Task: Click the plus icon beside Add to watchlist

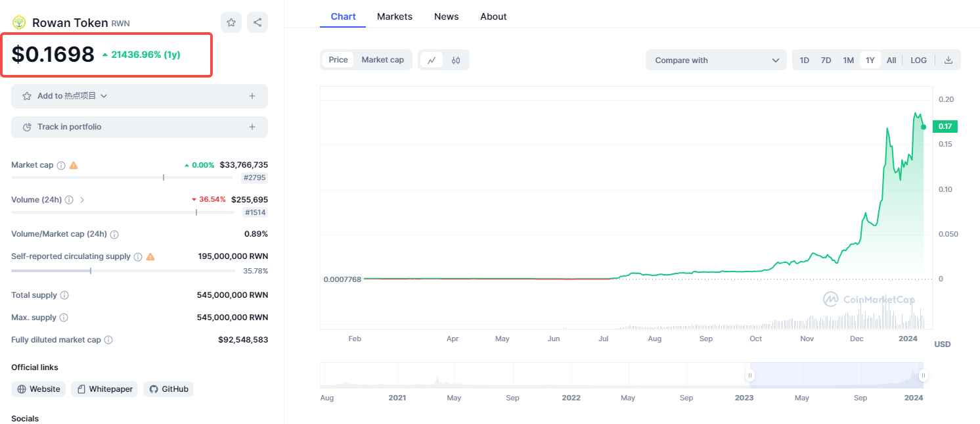Action: (x=252, y=96)
